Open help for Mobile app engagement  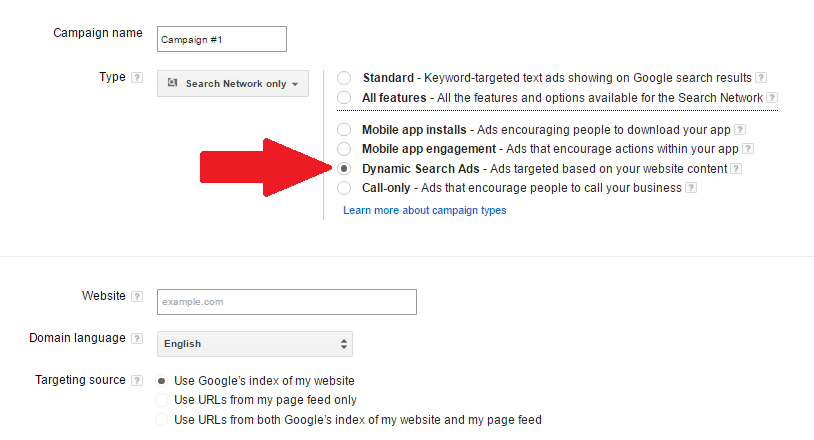click(x=748, y=149)
